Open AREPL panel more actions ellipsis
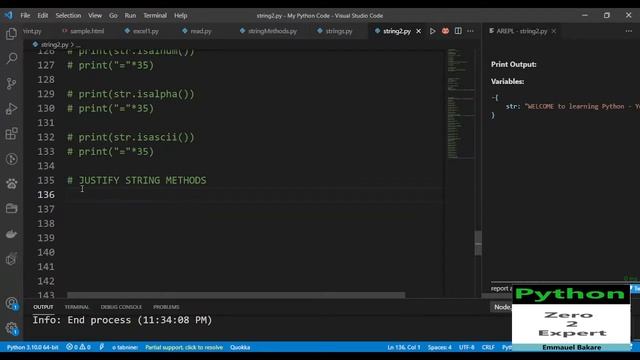This screenshot has width=640, height=360. pyautogui.click(x=629, y=31)
